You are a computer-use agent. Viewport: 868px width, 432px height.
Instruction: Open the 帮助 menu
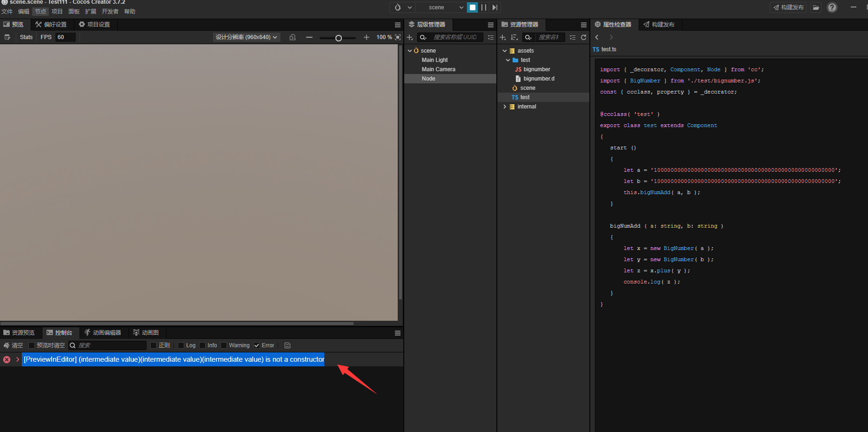tap(130, 12)
